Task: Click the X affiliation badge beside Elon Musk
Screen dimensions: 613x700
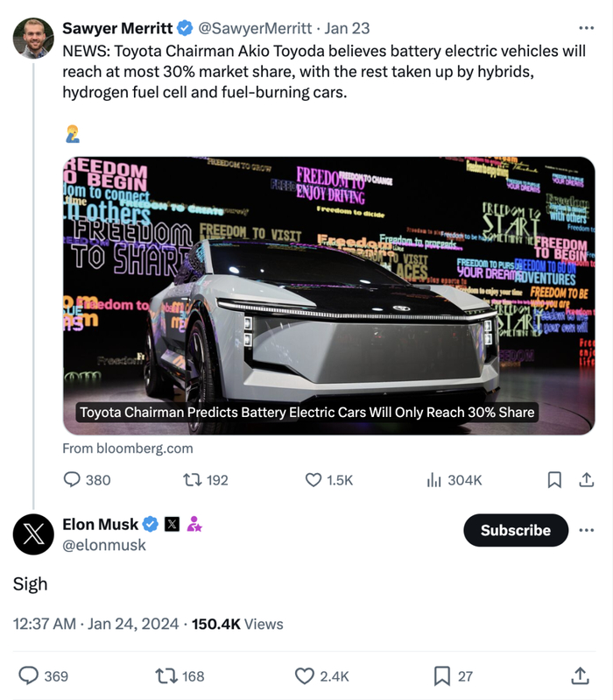Action: click(173, 524)
